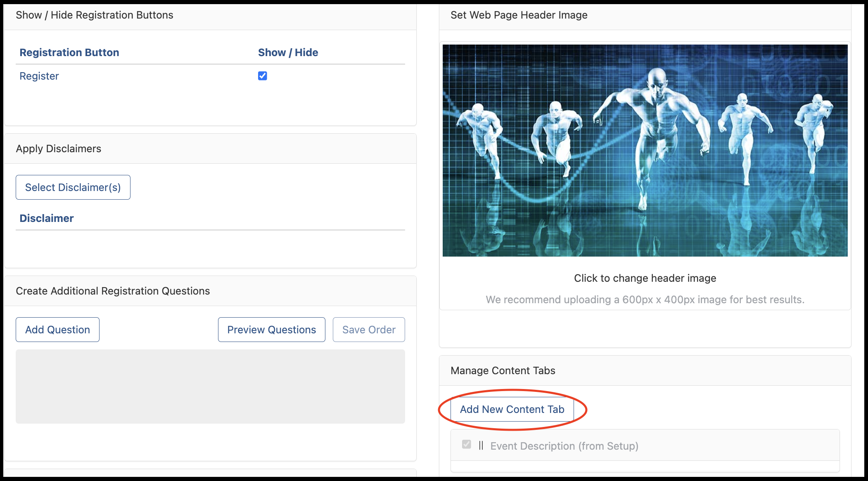The height and width of the screenshot is (481, 868).
Task: Click Add New Content Tab button
Action: 512,409
